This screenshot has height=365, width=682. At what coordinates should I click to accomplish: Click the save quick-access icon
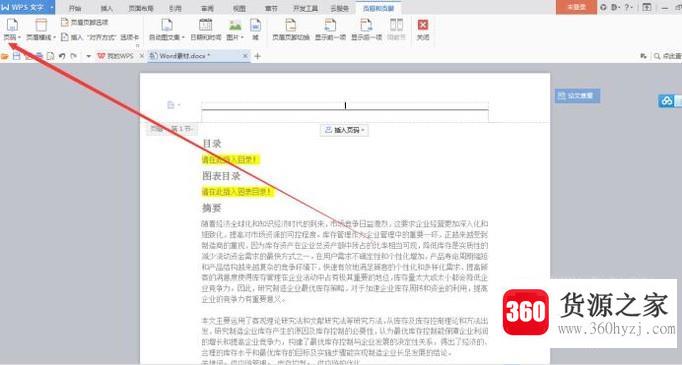coord(17,56)
